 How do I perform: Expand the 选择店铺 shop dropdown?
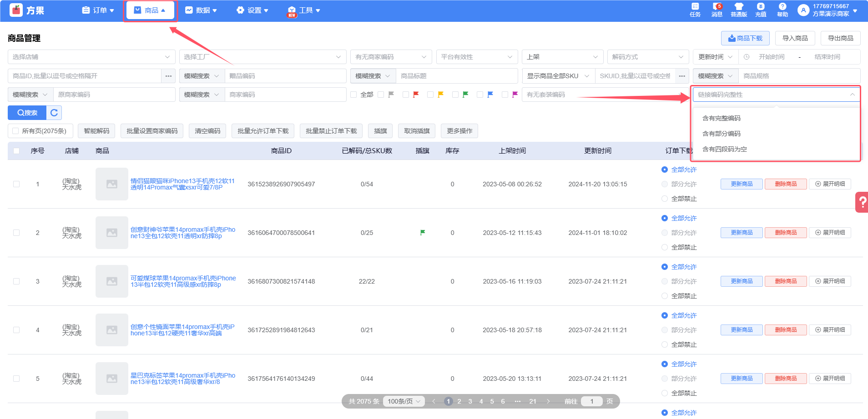pyautogui.click(x=91, y=57)
